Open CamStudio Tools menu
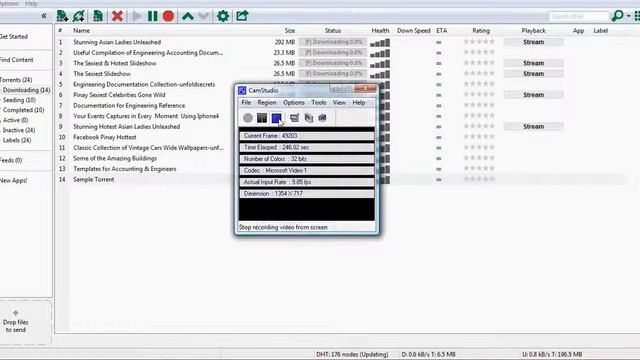 click(x=319, y=102)
